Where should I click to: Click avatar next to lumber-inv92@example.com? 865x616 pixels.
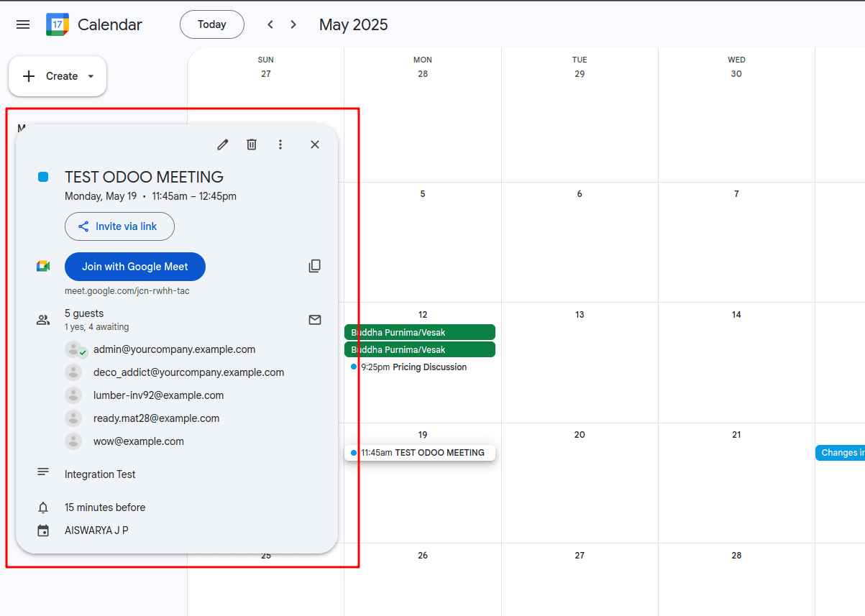pos(73,395)
